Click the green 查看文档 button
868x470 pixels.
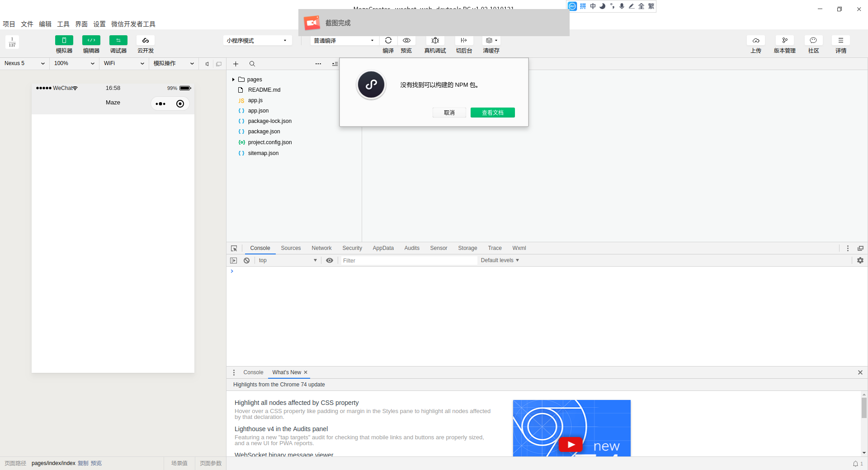tap(492, 113)
